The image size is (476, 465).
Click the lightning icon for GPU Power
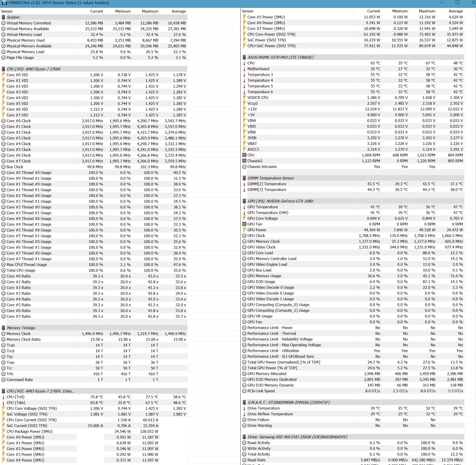[x=244, y=230]
